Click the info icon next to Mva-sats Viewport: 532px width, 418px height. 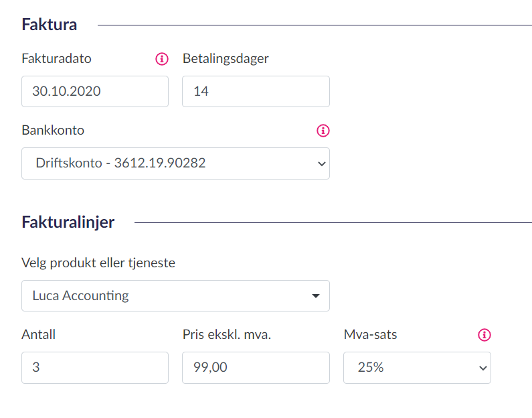pos(484,335)
